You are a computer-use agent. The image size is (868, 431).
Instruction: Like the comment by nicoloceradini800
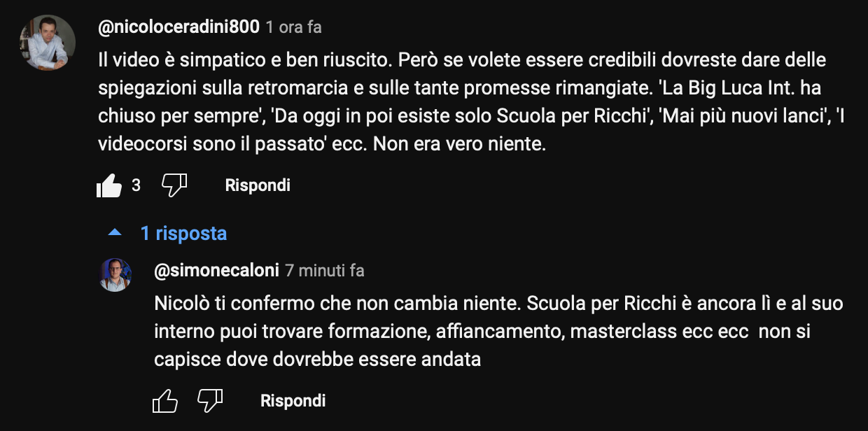[x=109, y=185]
